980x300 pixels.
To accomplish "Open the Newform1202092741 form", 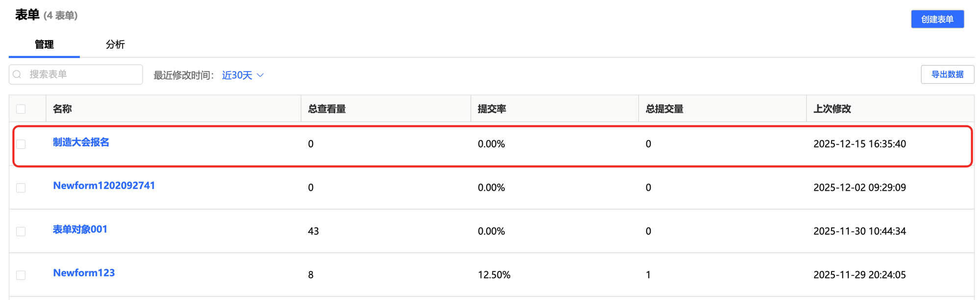I will [x=104, y=186].
